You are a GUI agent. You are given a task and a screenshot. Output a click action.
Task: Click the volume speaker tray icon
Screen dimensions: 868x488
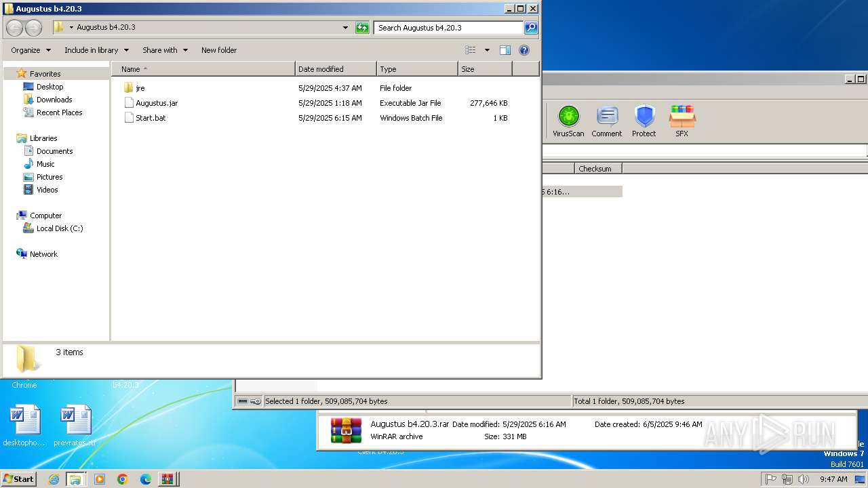[x=804, y=479]
